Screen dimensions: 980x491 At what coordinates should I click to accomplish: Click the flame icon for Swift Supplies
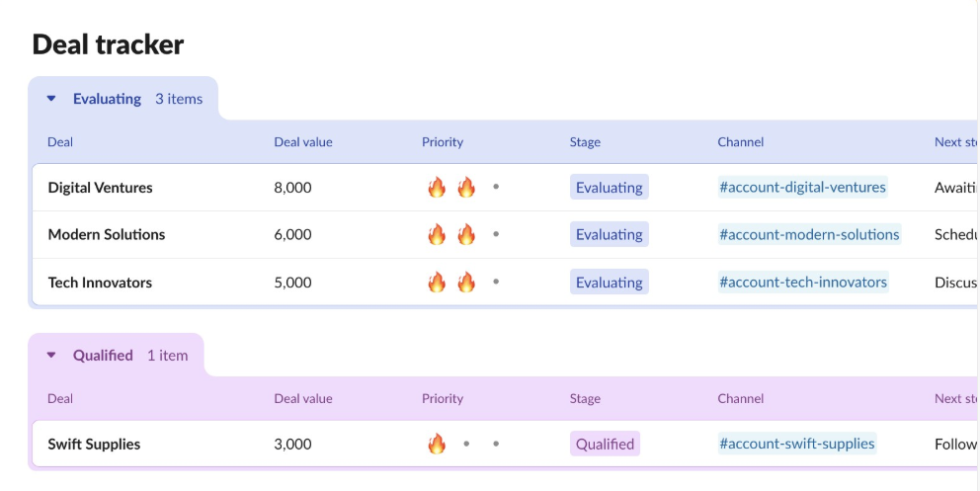tap(437, 444)
